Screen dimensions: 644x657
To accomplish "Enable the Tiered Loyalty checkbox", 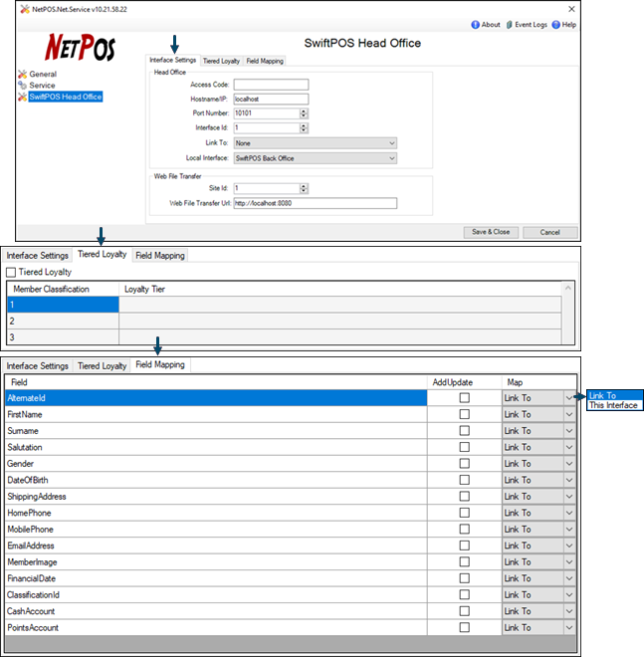I will click(x=11, y=273).
